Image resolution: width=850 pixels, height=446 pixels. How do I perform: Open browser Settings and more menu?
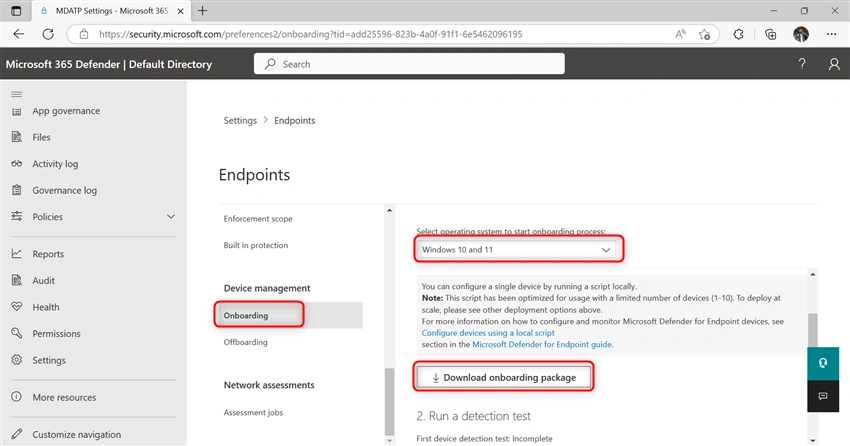click(x=832, y=34)
